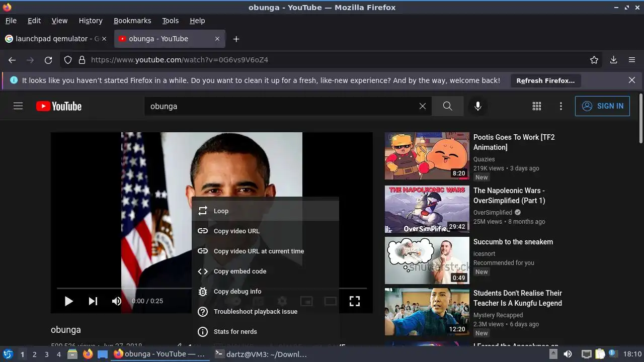Start voice search with microphone
644x362 pixels.
pyautogui.click(x=478, y=106)
